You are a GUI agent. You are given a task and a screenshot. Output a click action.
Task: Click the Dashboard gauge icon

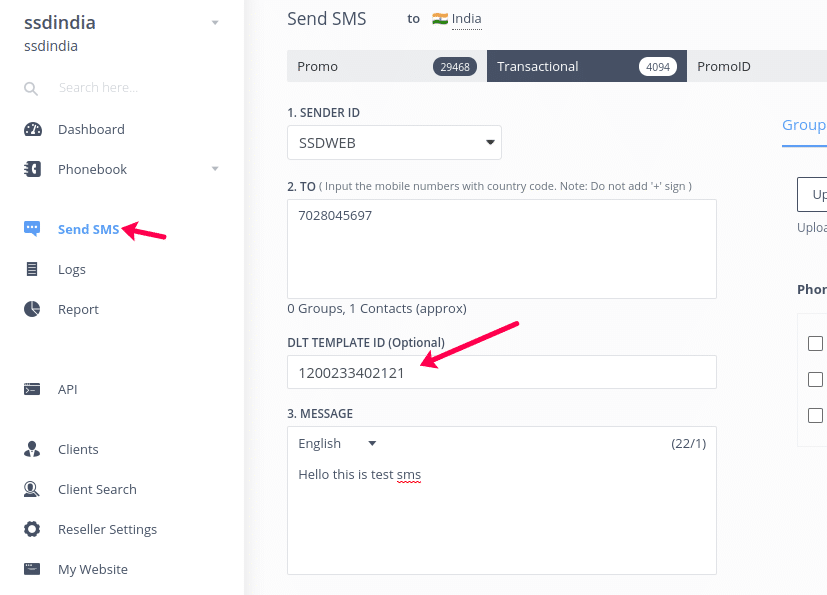click(x=33, y=129)
